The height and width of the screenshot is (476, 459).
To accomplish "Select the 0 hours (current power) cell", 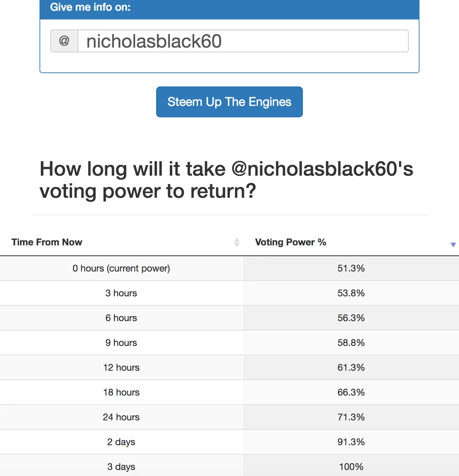I will click(x=122, y=268).
